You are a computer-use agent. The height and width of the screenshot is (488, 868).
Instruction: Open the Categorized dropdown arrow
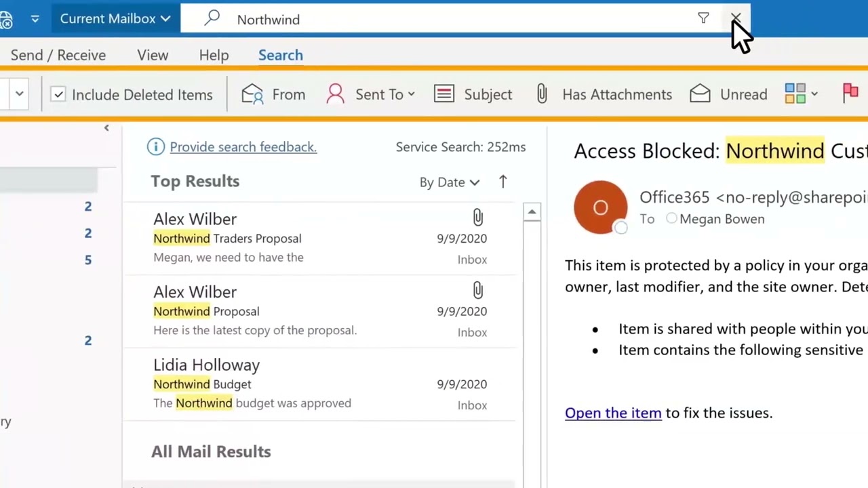[814, 94]
